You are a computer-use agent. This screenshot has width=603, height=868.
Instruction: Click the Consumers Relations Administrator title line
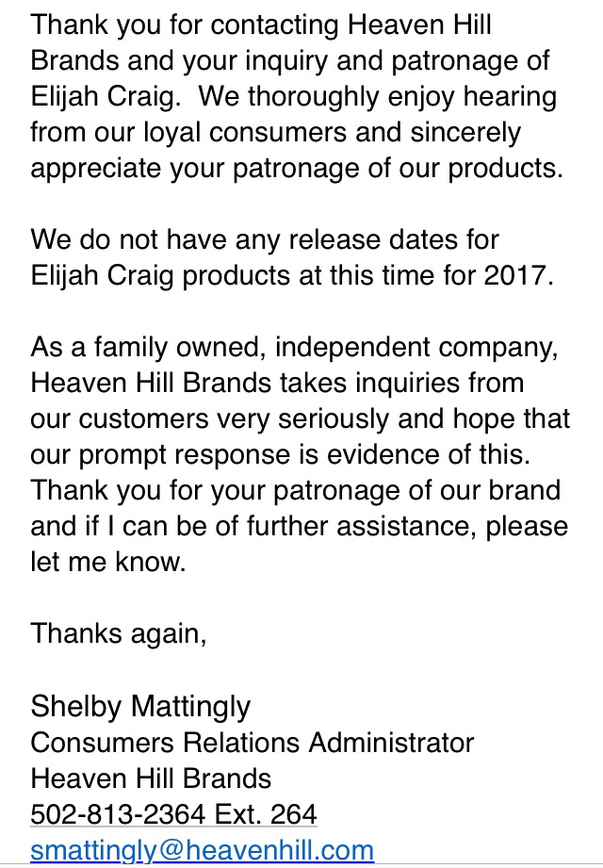coord(253,743)
